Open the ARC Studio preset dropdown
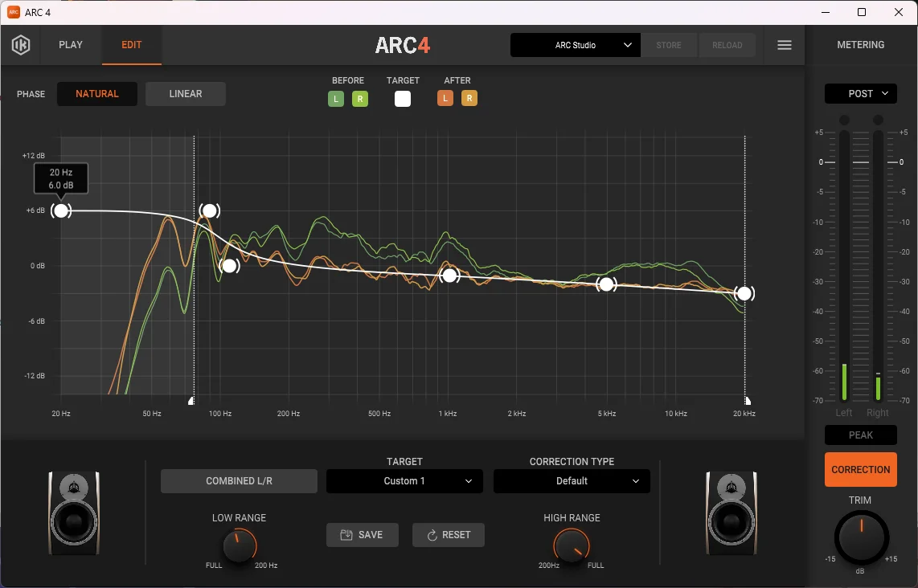Image resolution: width=918 pixels, height=588 pixels. click(x=575, y=45)
